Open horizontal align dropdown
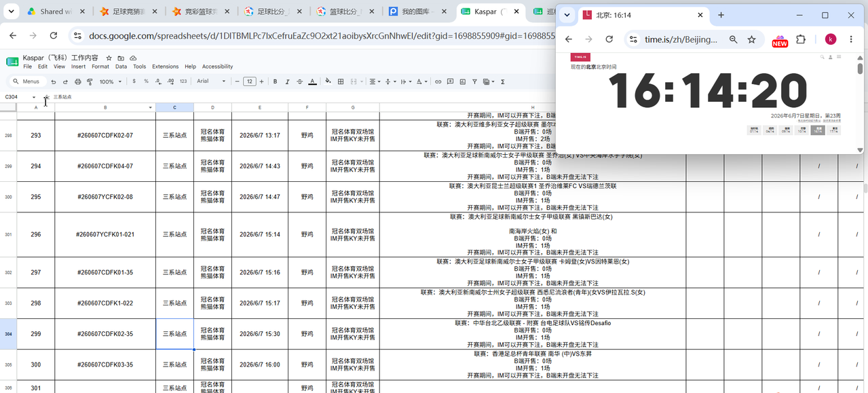The height and width of the screenshot is (393, 868). [374, 81]
